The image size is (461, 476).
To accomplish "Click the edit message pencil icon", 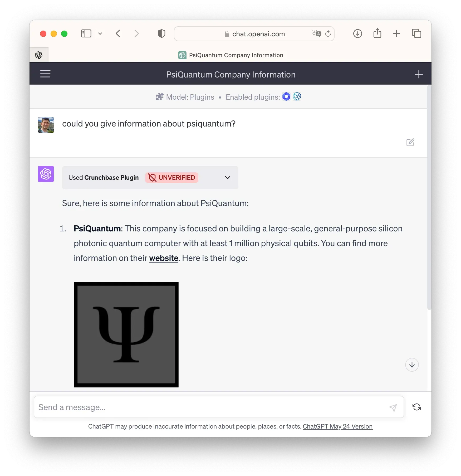I will coord(410,142).
